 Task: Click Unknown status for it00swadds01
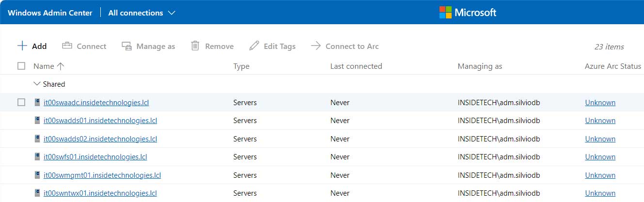coord(600,120)
